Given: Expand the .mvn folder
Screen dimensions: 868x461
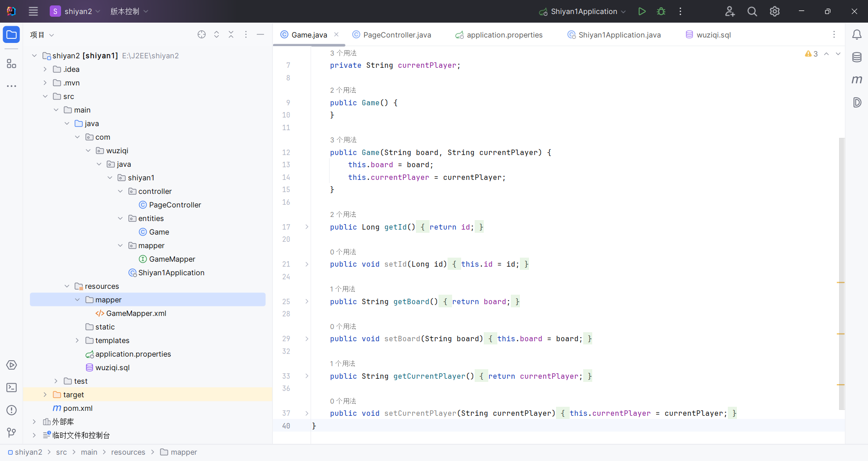Looking at the screenshot, I should pyautogui.click(x=45, y=83).
